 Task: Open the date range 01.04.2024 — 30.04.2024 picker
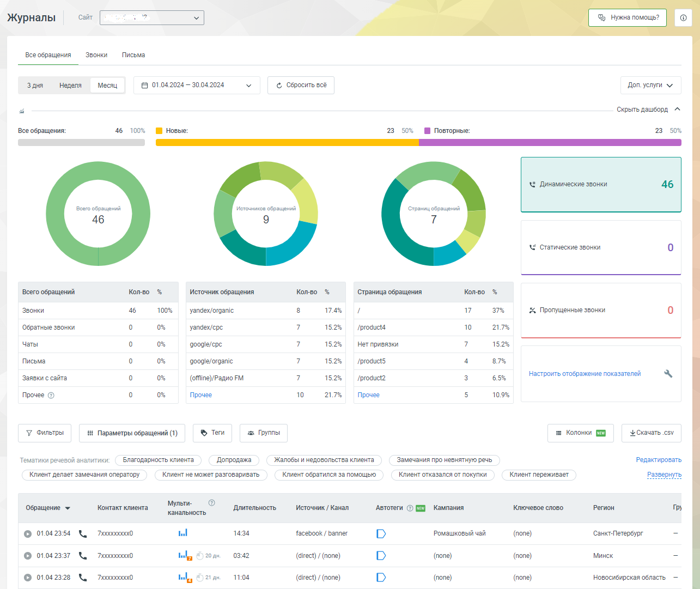pos(197,86)
